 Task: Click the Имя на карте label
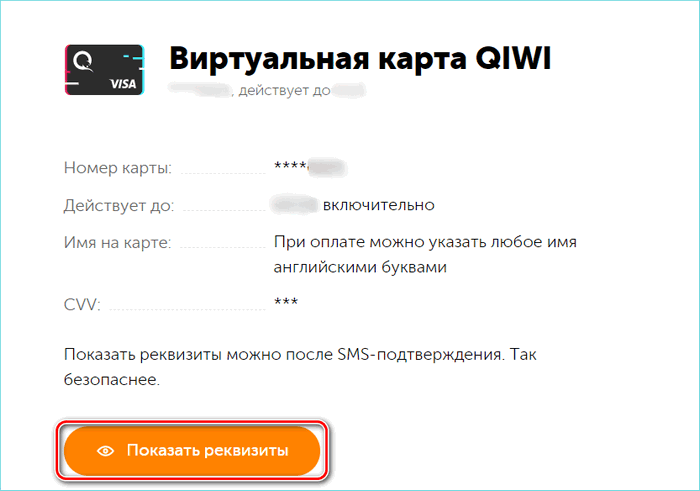[117, 242]
